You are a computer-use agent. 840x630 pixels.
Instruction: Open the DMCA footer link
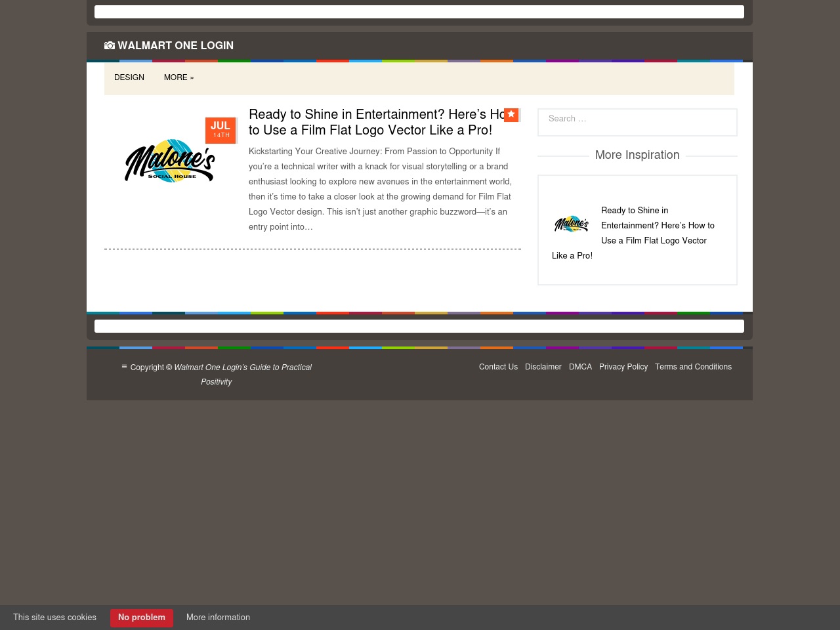pyautogui.click(x=580, y=367)
